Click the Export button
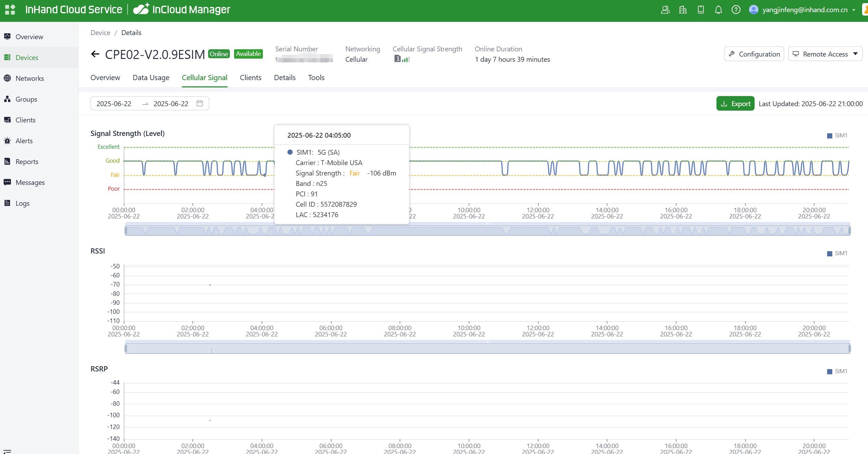868x454 pixels. [x=735, y=104]
